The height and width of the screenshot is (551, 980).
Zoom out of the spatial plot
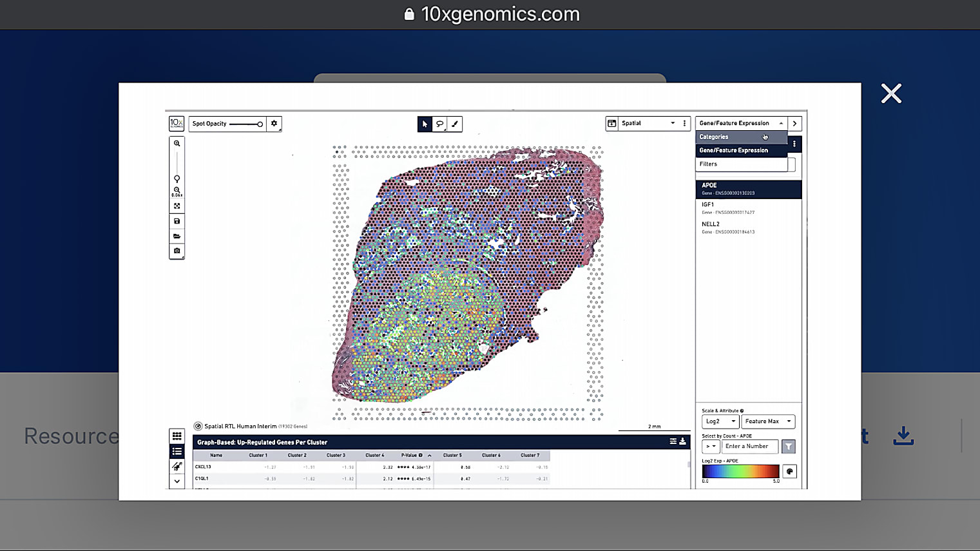click(x=177, y=191)
